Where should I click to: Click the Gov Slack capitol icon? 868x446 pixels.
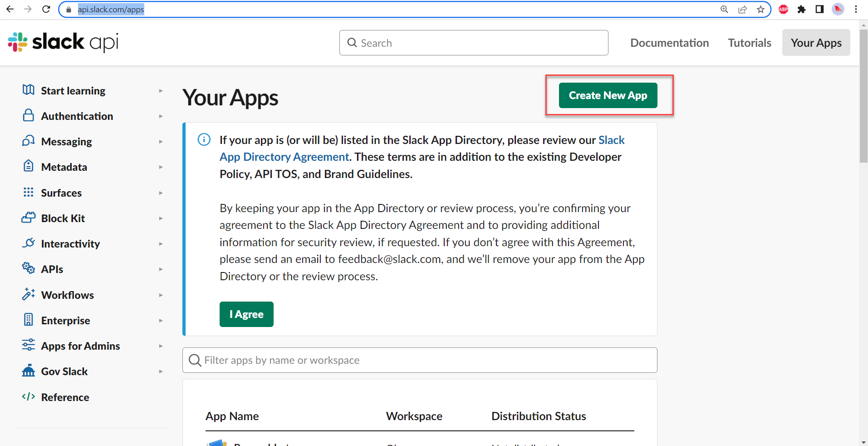tap(28, 371)
